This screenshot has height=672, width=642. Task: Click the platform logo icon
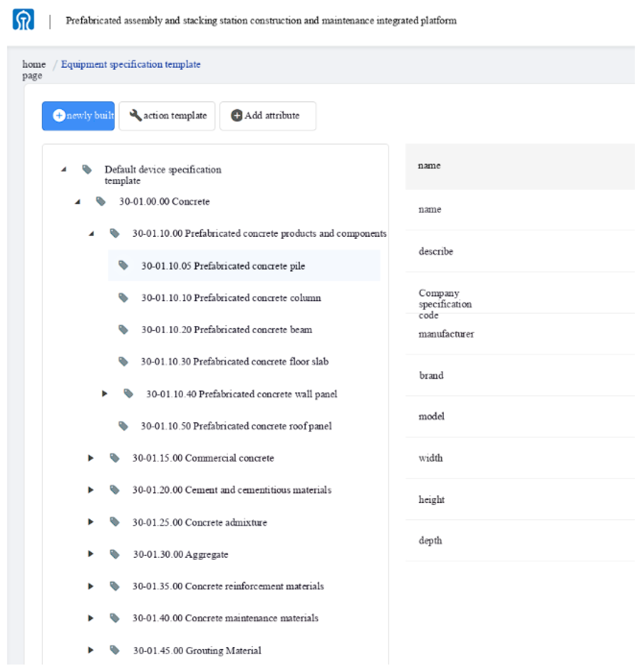click(23, 19)
